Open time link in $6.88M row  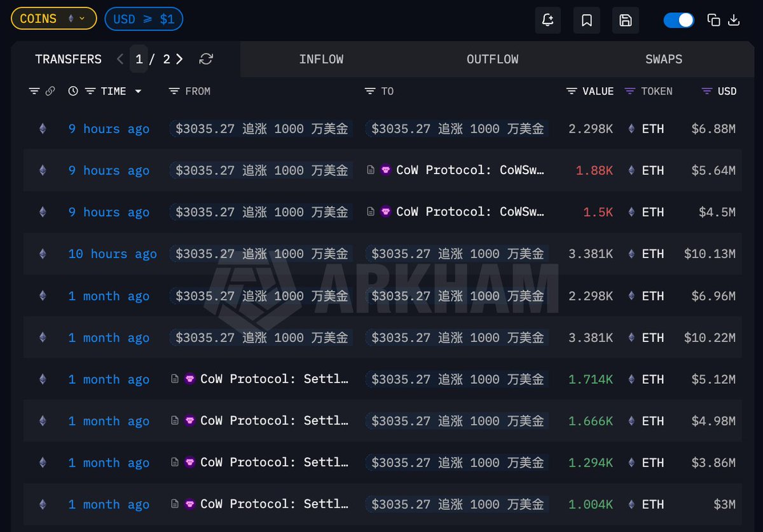tap(109, 129)
